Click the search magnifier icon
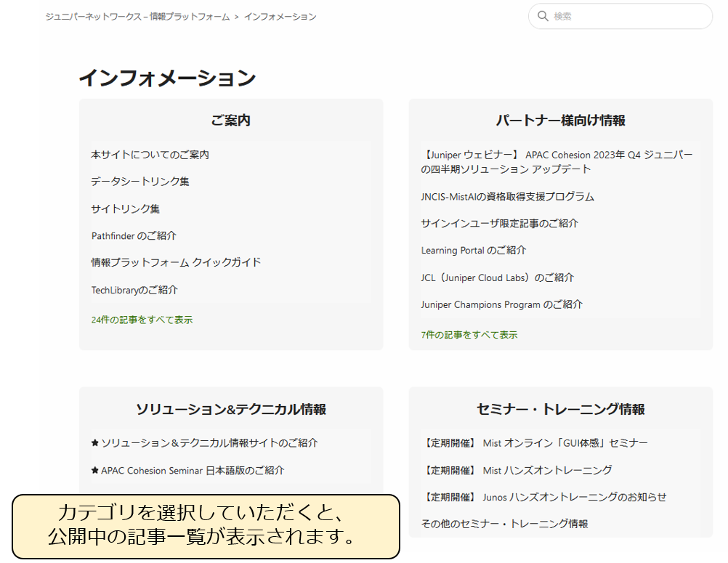The image size is (728, 563). [542, 16]
